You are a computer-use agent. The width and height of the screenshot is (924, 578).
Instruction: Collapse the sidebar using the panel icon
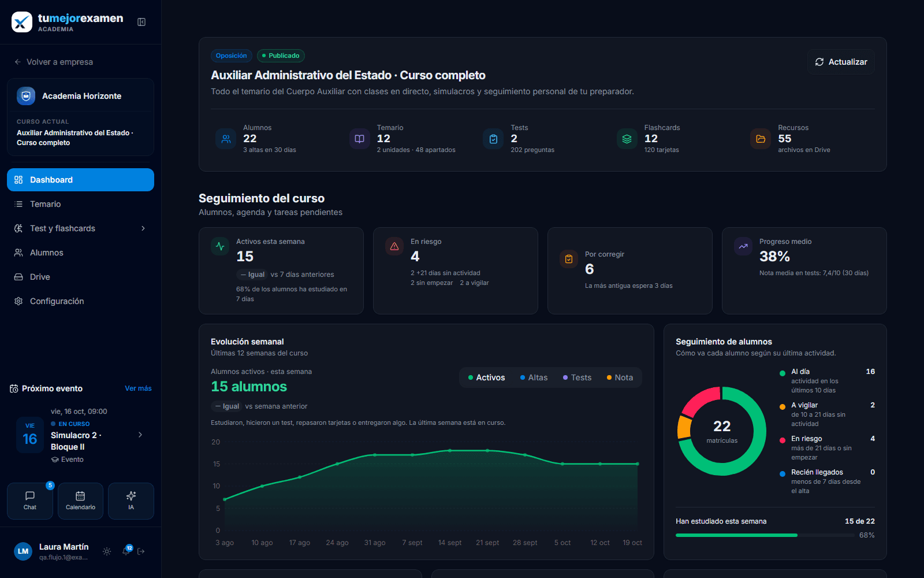pos(141,22)
